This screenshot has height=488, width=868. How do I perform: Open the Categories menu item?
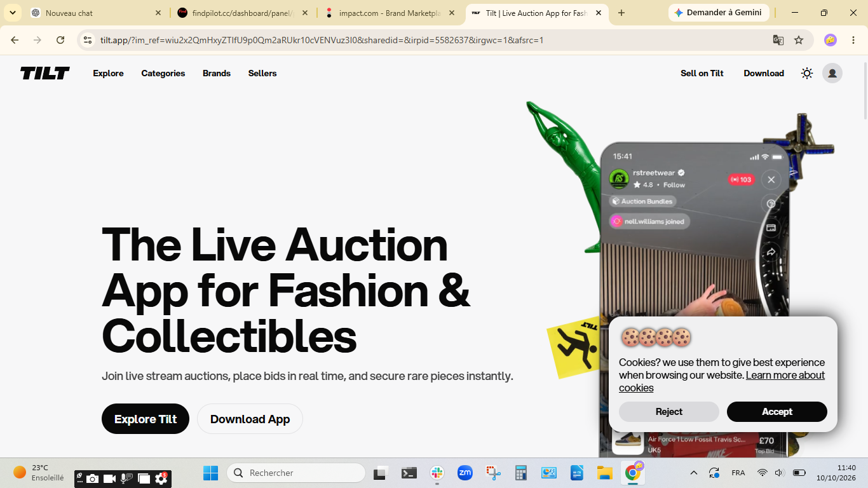163,73
